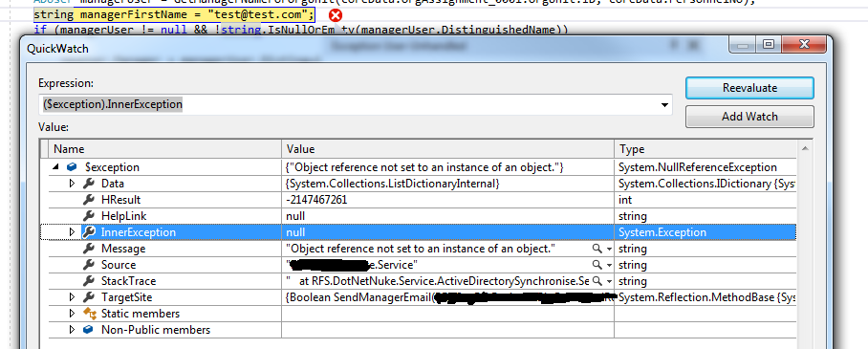Open text visualizer magnifier for Source
Viewport: 868px width, 349px height.
(x=597, y=265)
